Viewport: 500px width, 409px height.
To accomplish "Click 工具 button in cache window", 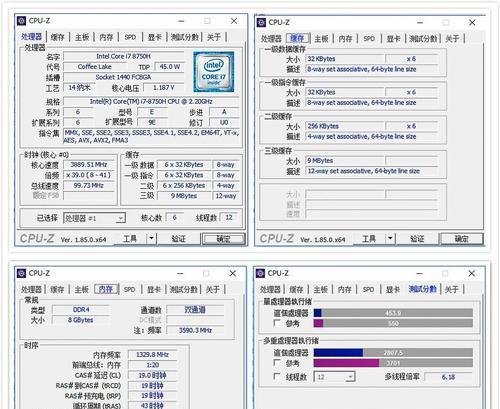I will 369,239.
